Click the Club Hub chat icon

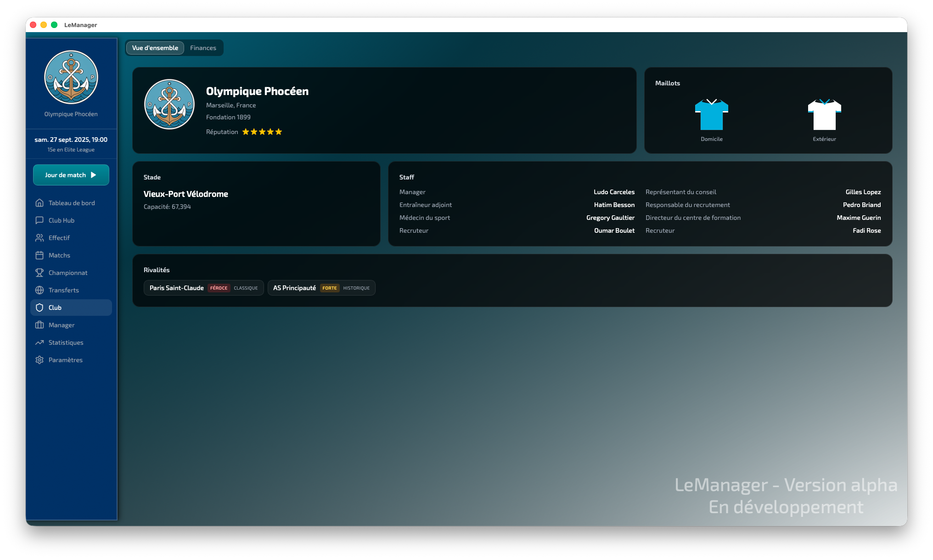point(39,220)
